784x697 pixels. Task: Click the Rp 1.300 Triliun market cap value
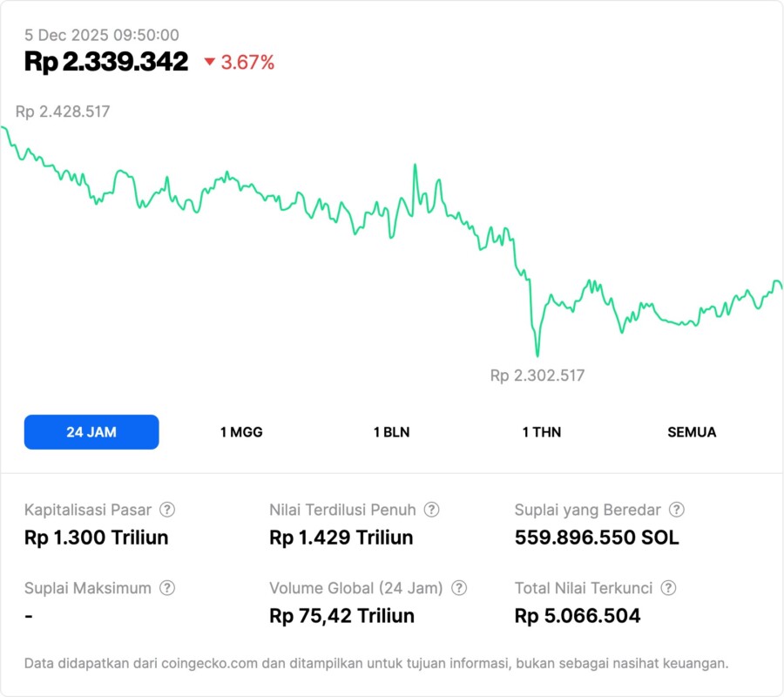click(x=97, y=538)
